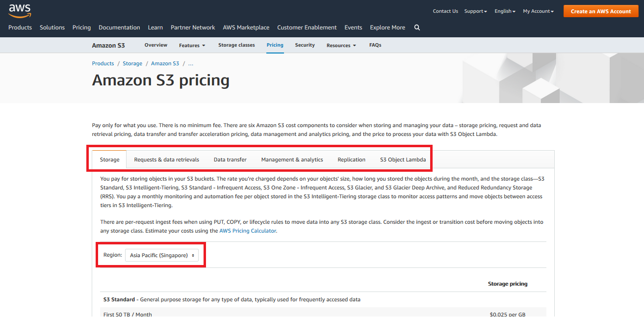
Task: Click the Products breadcrumb link
Action: point(103,64)
